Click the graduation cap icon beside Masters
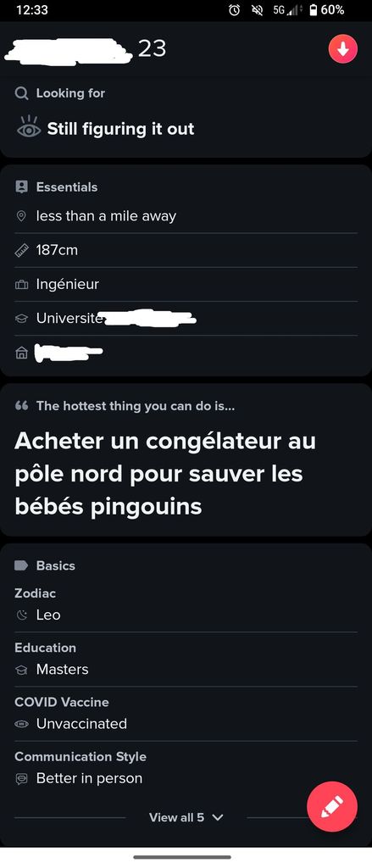Screen dimensions: 372x868 (x=21, y=670)
